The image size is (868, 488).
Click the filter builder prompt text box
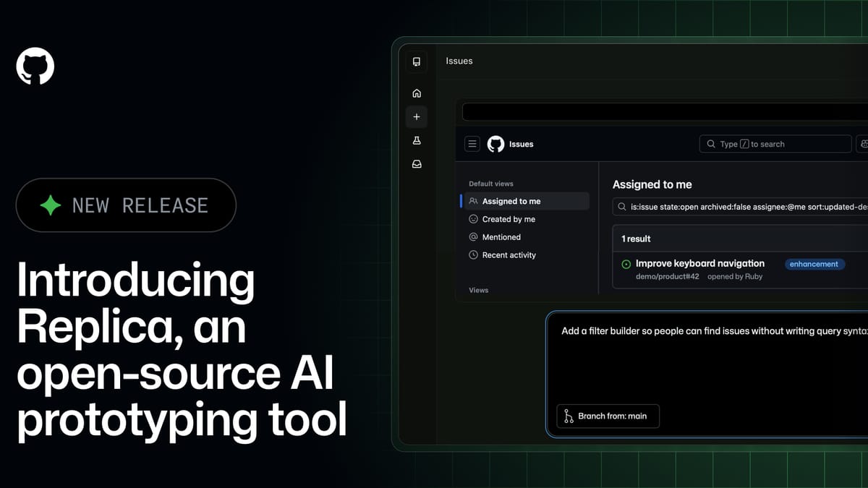pyautogui.click(x=707, y=374)
